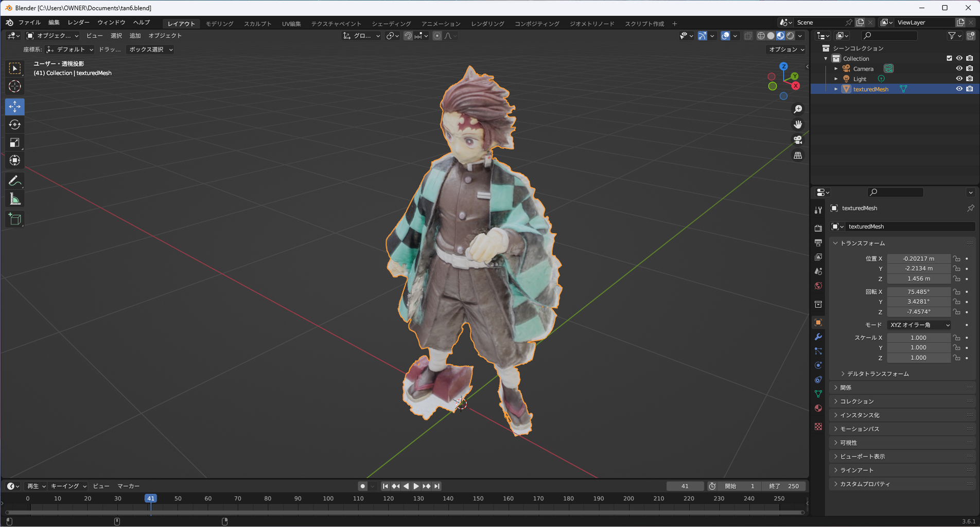Click the Scale Y value field
This screenshot has height=527, width=980.
click(919, 347)
